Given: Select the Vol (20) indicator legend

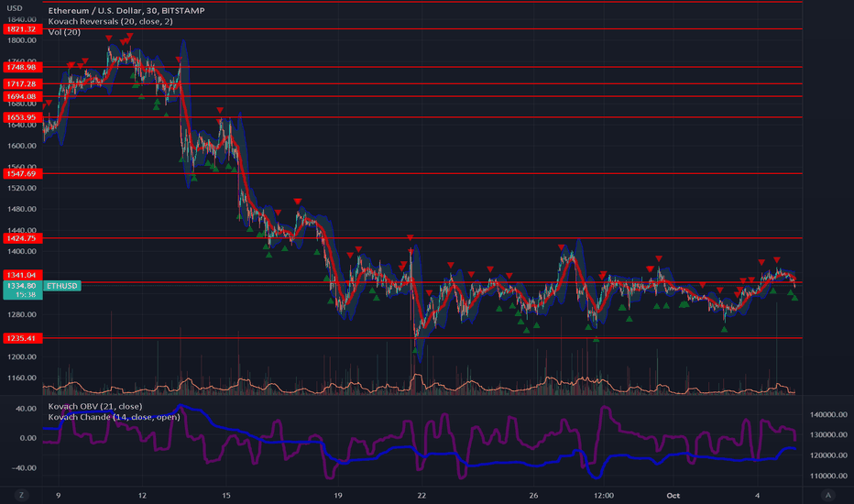Looking at the screenshot, I should (64, 32).
